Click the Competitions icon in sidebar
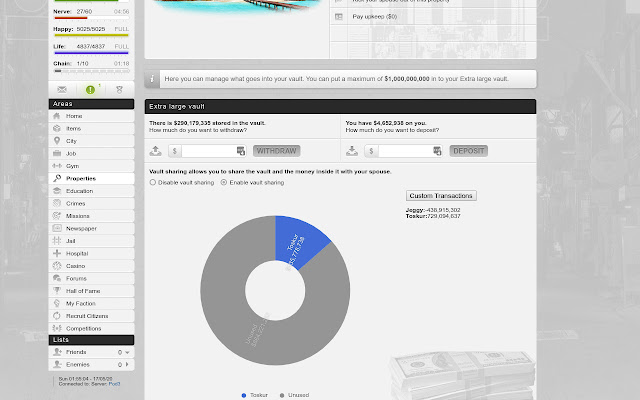Image resolution: width=640 pixels, height=400 pixels. click(x=57, y=328)
